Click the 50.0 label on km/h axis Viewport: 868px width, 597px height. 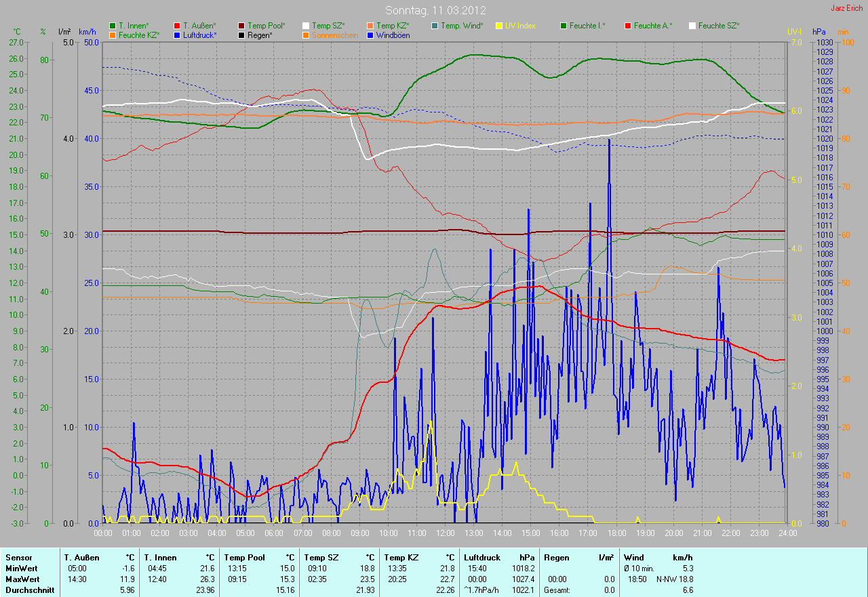[91, 42]
